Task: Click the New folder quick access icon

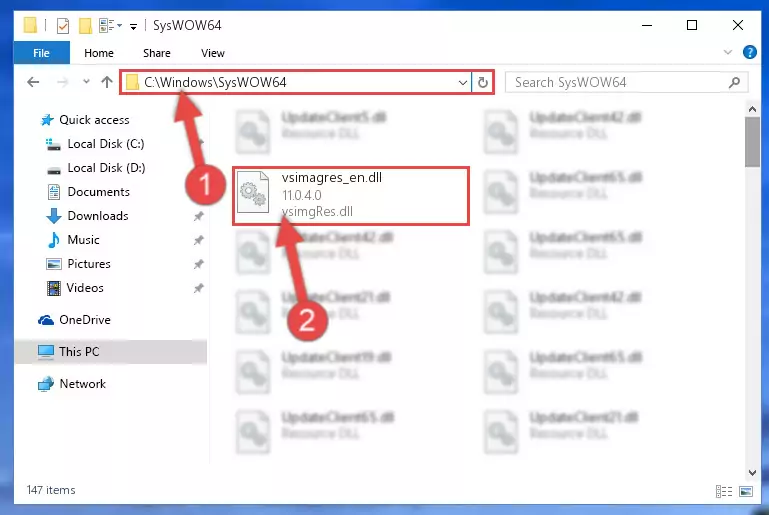Action: tap(85, 26)
